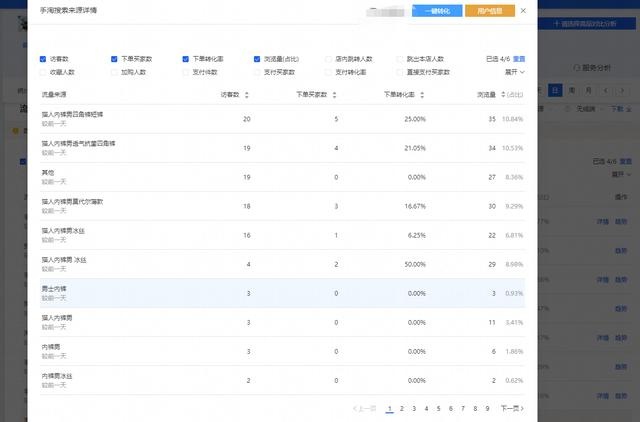Uncheck the 访客数 metric checkbox
640x422 pixels.
43,59
